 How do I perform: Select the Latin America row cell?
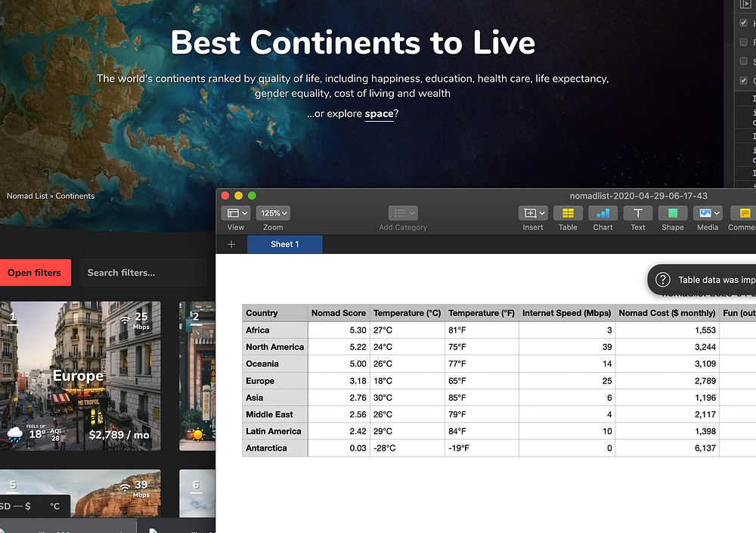point(275,431)
